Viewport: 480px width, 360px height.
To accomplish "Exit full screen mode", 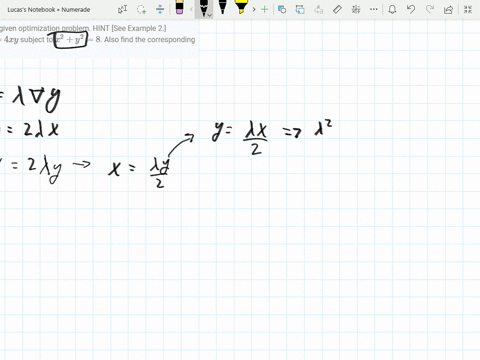I will pyautogui.click(x=468, y=9).
